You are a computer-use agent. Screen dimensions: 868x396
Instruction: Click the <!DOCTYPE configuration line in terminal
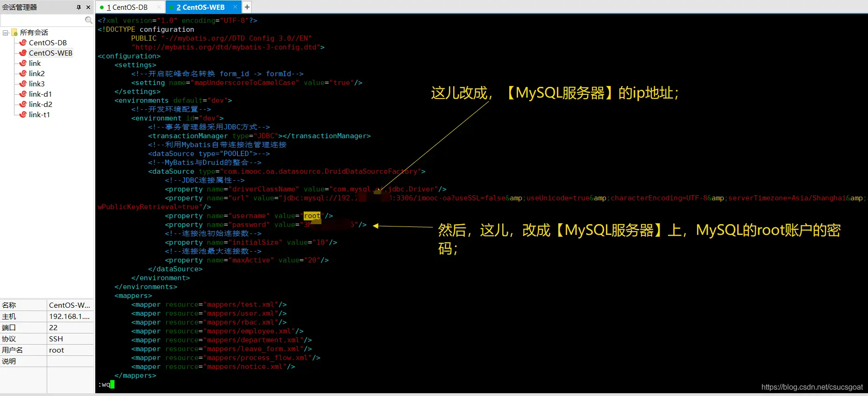coord(146,29)
